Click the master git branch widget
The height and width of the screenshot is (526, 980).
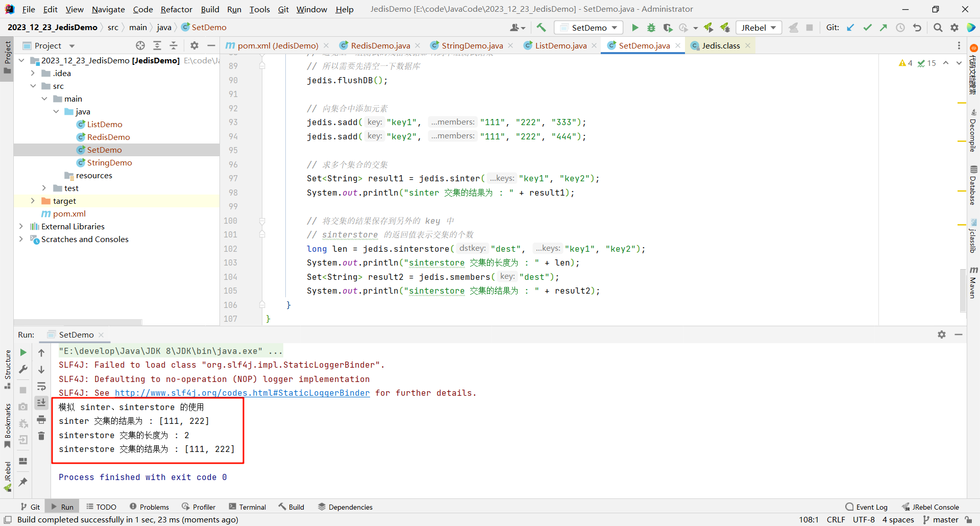941,519
